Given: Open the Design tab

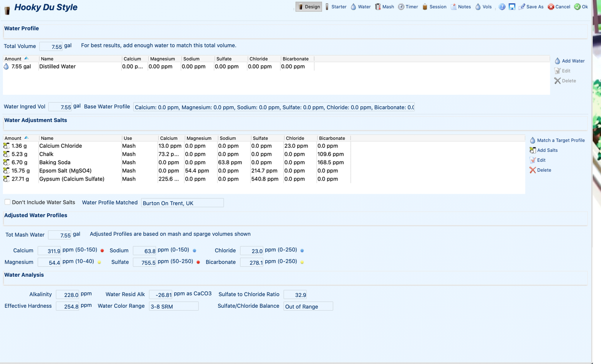Looking at the screenshot, I should click(309, 7).
